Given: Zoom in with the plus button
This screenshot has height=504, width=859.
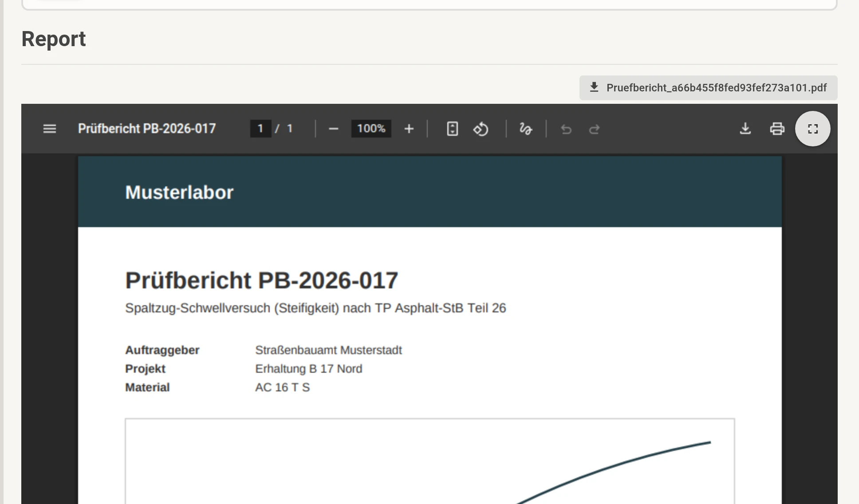Looking at the screenshot, I should (409, 129).
